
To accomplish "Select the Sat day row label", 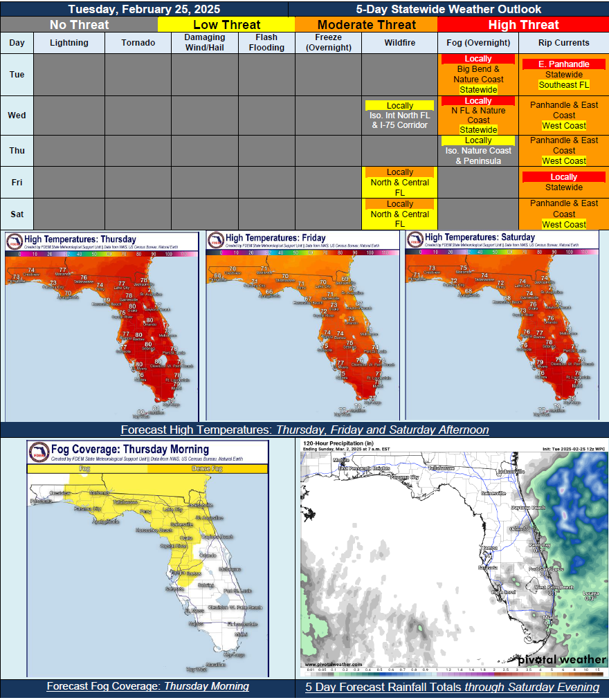I will tap(16, 214).
